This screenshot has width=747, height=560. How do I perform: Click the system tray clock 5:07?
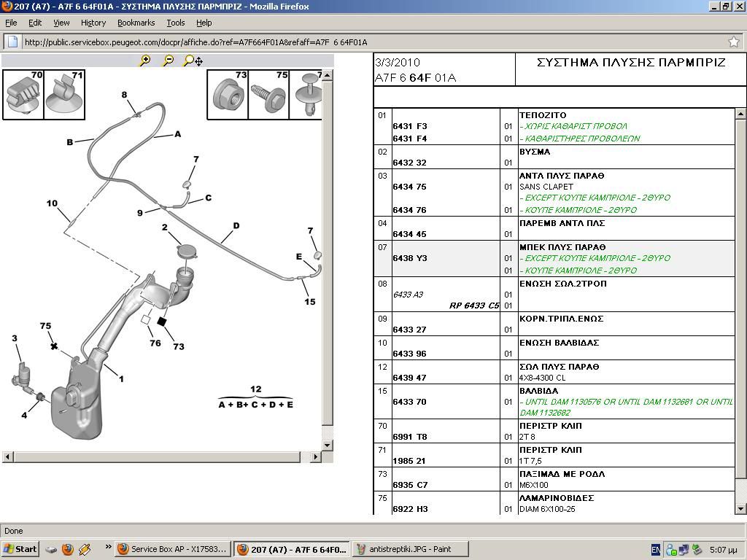point(723,550)
